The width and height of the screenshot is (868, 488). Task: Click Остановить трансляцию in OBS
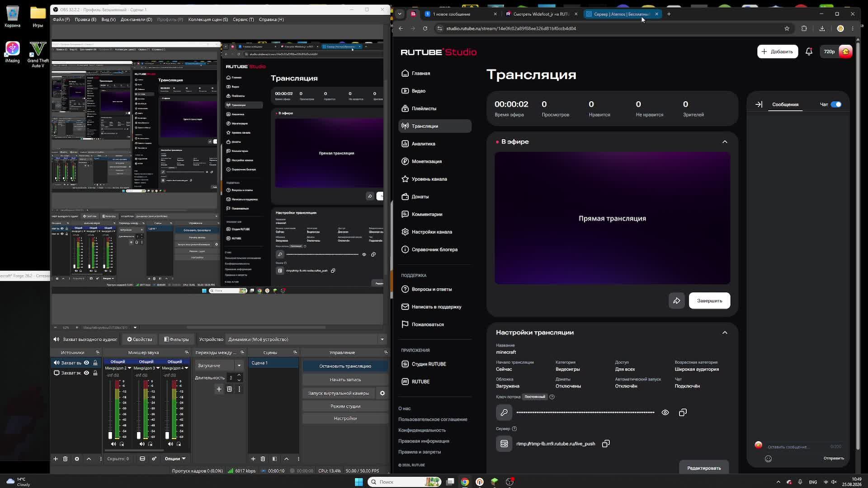[345, 366]
